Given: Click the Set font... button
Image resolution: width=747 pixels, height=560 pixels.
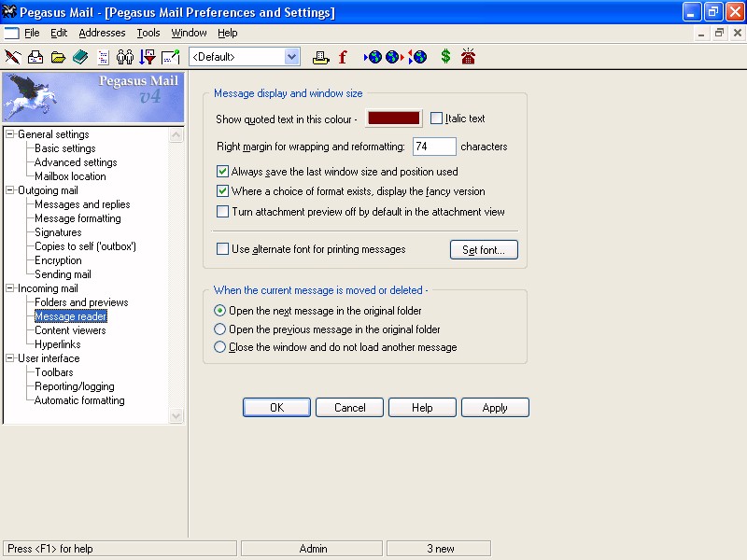Looking at the screenshot, I should 484,249.
